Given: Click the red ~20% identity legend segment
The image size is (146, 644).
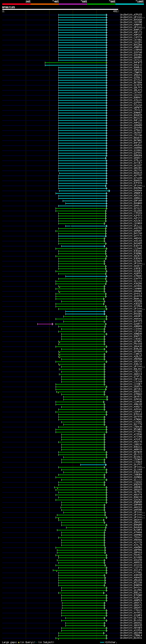Looking at the screenshot, I should click(16, 4).
